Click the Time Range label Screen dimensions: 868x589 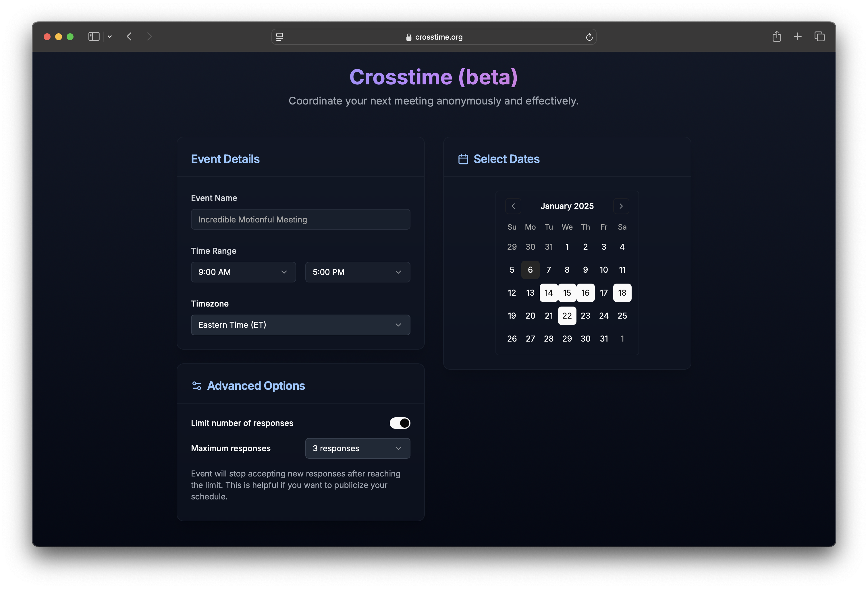pyautogui.click(x=213, y=251)
